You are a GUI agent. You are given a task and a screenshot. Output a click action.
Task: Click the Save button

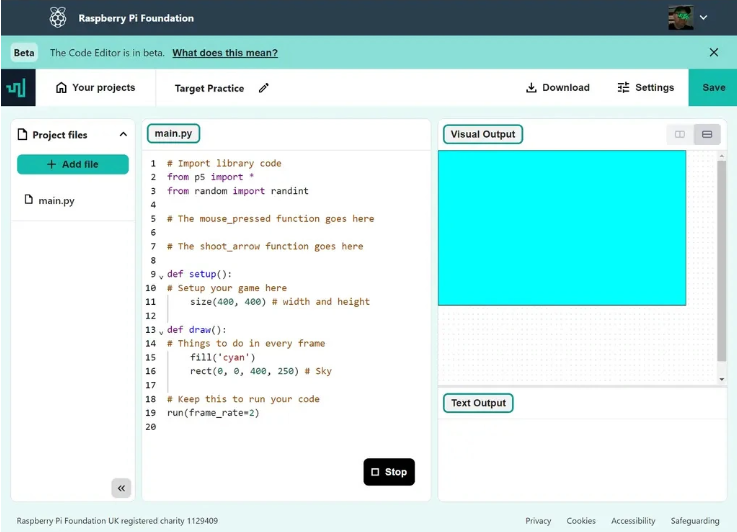pyautogui.click(x=713, y=88)
